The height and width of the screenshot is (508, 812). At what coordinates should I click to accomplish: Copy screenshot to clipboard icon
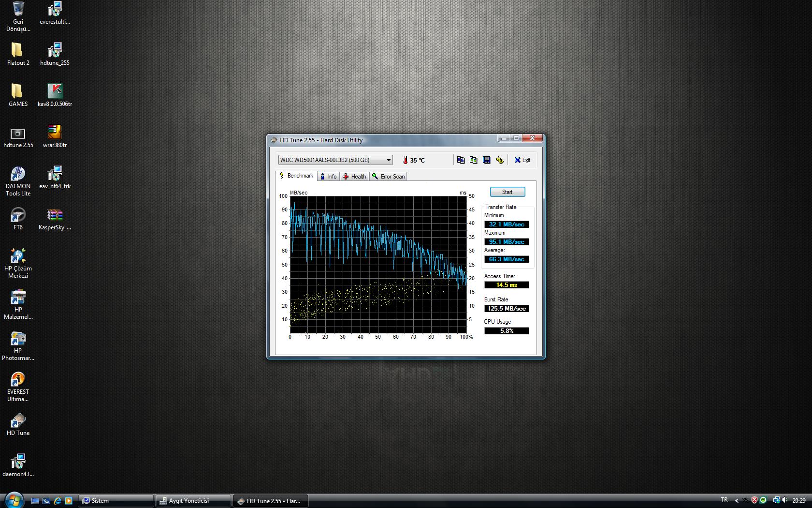473,160
